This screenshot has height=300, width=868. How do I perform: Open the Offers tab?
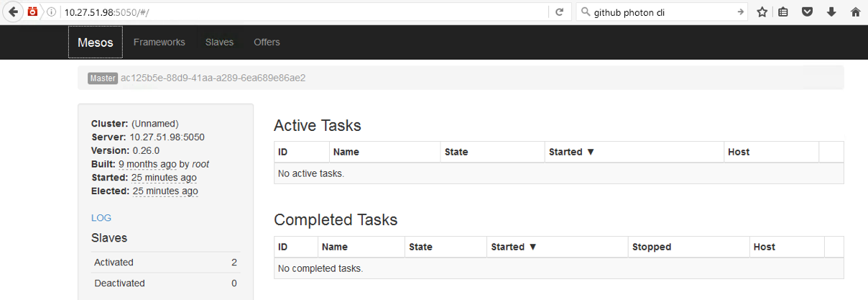267,42
